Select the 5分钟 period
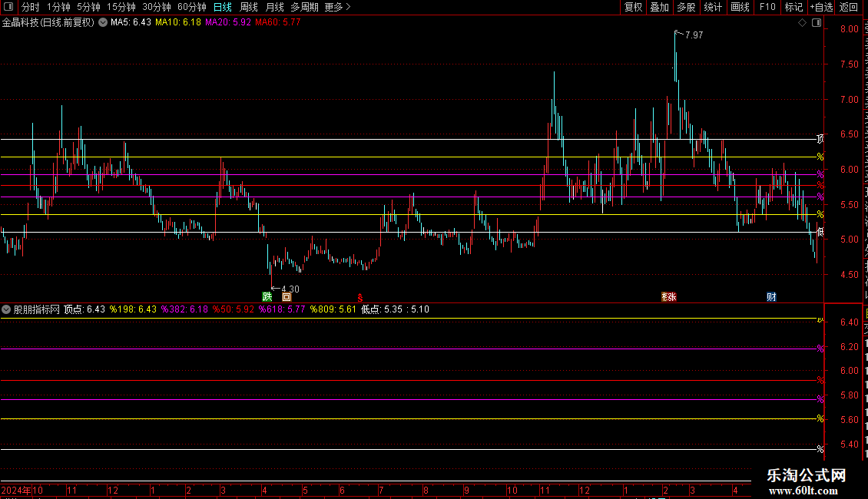 (88, 7)
